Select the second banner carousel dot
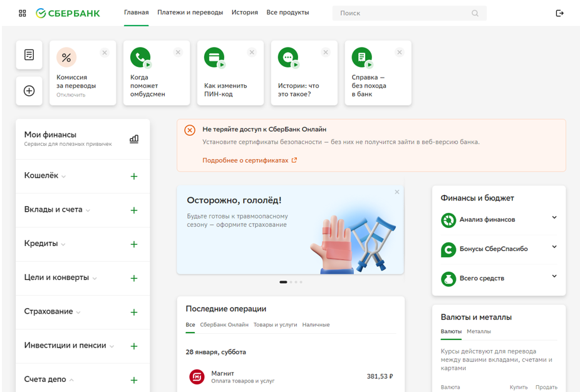The image size is (580, 392). pos(291,282)
